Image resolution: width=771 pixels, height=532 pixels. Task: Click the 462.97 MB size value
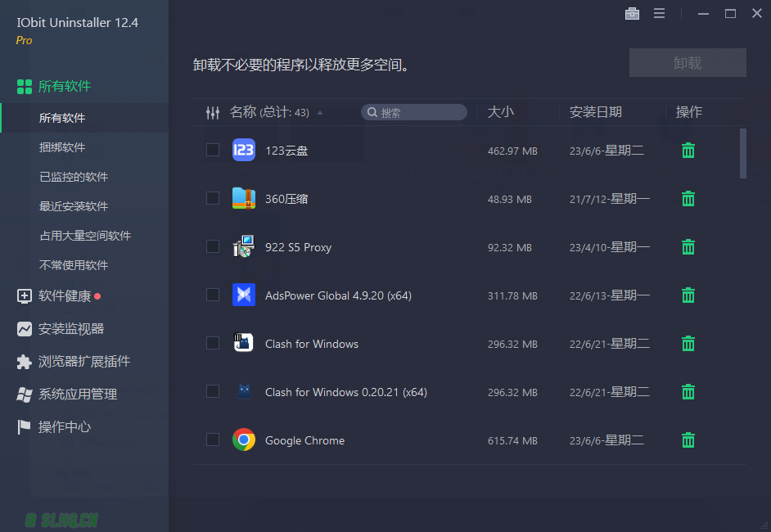(512, 151)
